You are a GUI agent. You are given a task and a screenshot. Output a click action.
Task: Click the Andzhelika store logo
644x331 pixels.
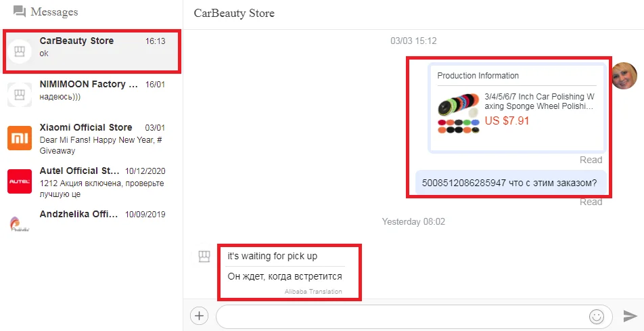tap(20, 223)
